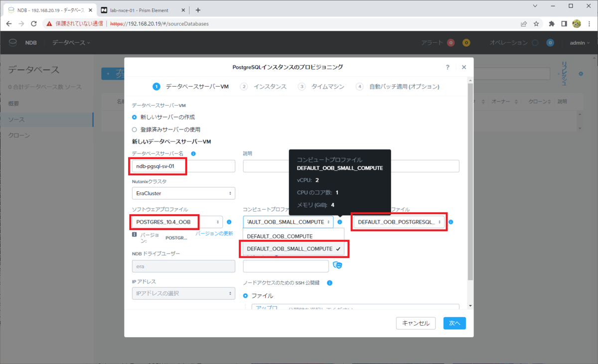Go to step 1 データベースサーバーVM
Viewport: 598px width, 364px height.
tap(191, 87)
